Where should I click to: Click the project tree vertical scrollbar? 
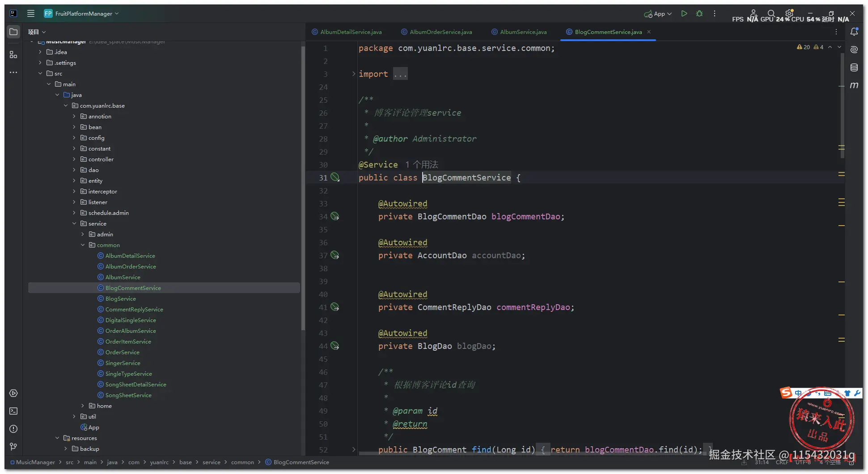click(x=303, y=188)
